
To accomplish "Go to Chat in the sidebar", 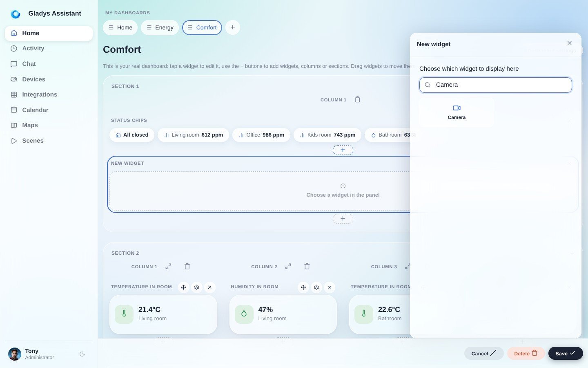I will 49,64.
